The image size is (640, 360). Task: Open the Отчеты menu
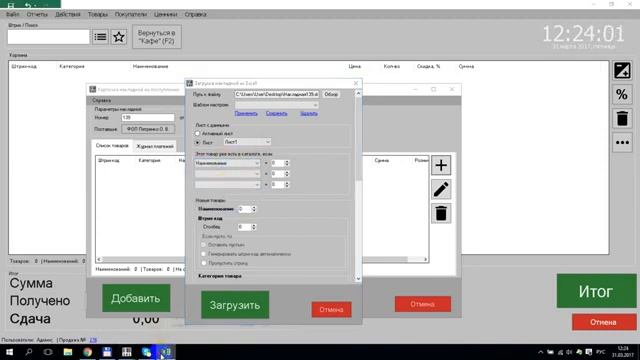pyautogui.click(x=37, y=14)
